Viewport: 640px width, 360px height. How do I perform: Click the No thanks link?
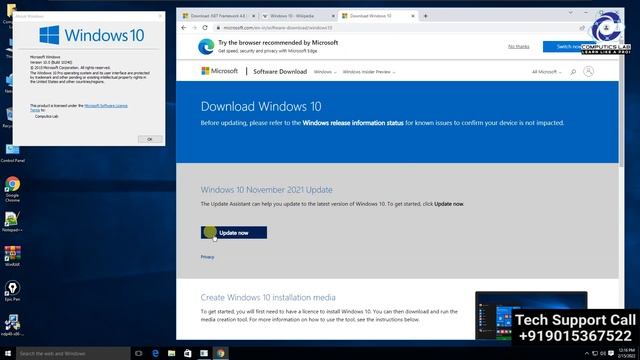(518, 47)
